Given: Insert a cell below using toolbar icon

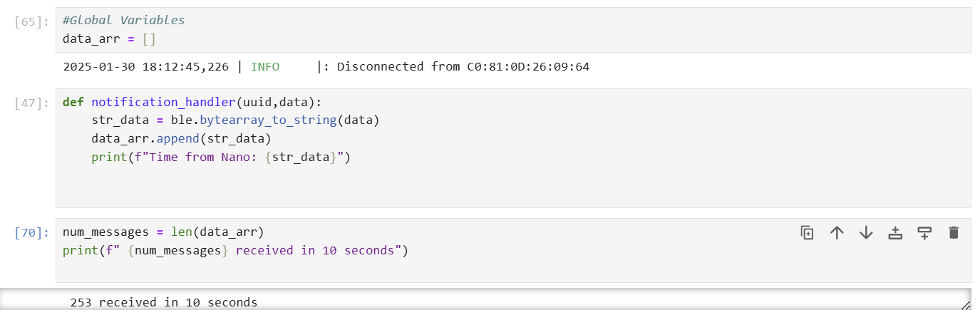Looking at the screenshot, I should [x=924, y=232].
